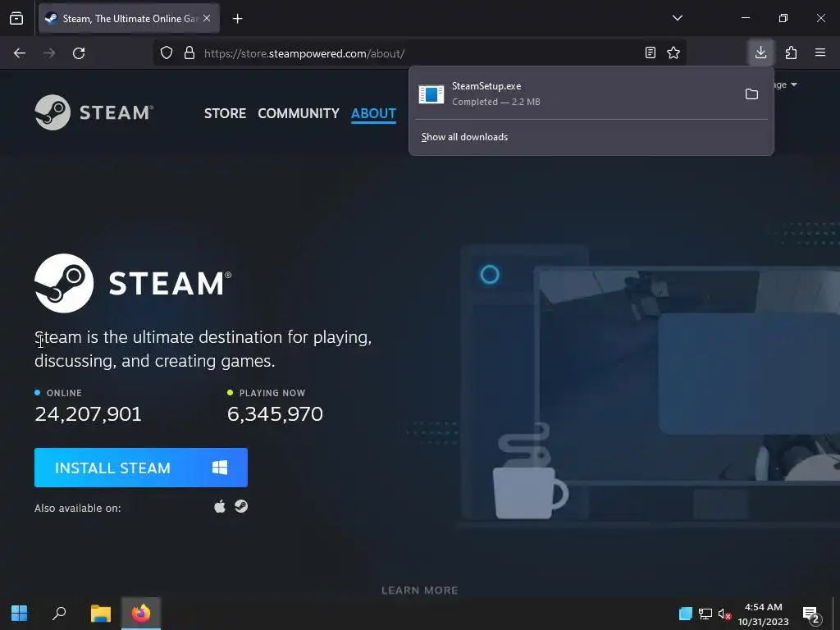Image resolution: width=840 pixels, height=630 pixels.
Task: Open the extensions puzzle icon
Action: click(x=791, y=52)
